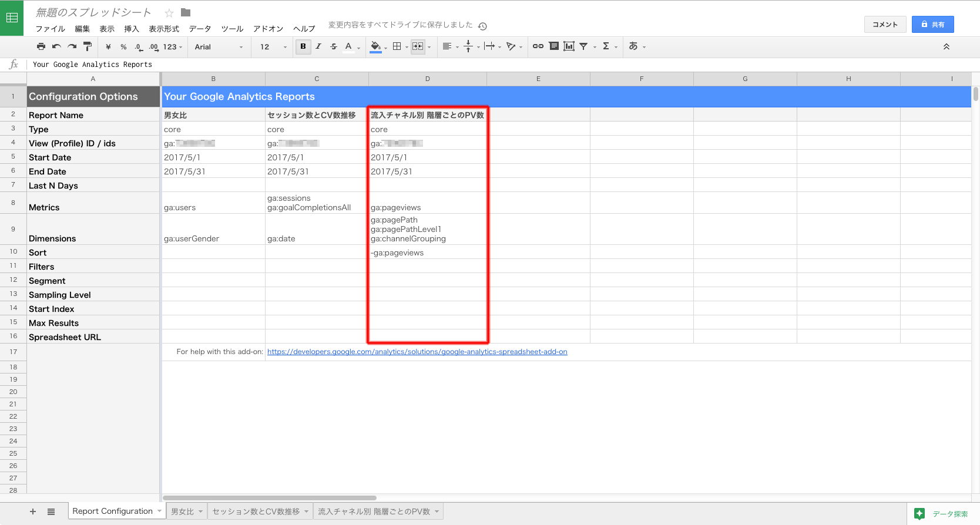Open the all sheets list icon

pyautogui.click(x=51, y=511)
